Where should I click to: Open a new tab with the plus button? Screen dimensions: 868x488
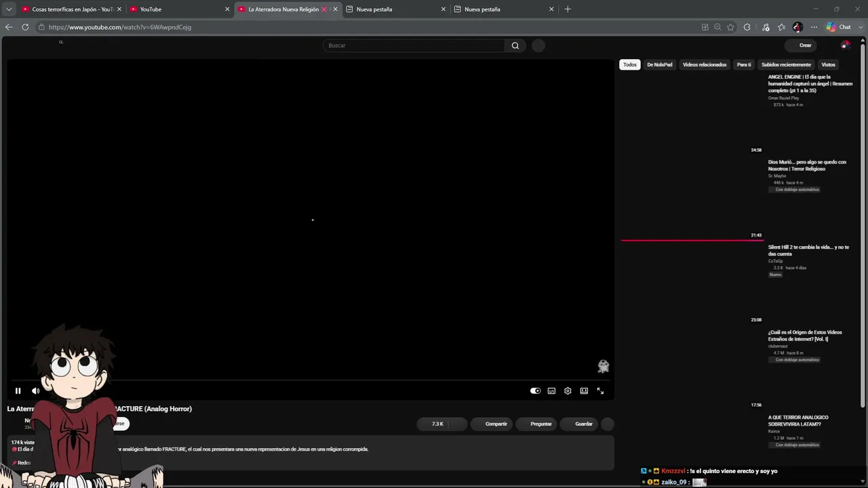pos(568,9)
